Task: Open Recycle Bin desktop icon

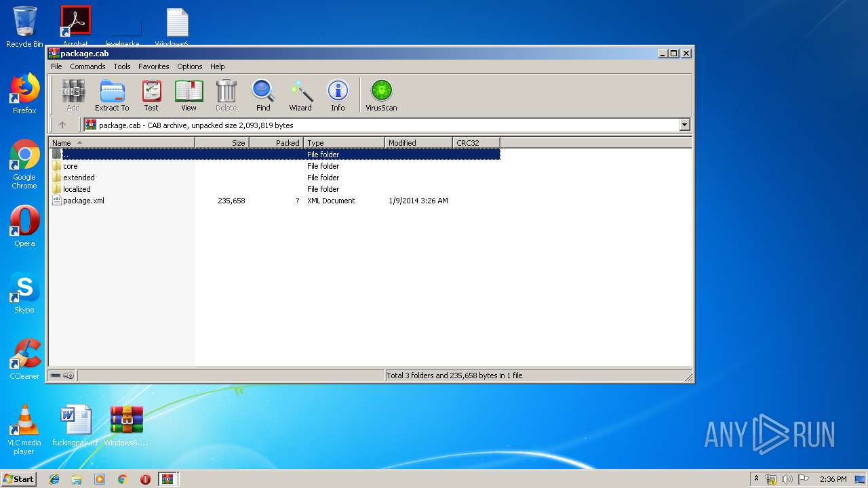Action: click(x=24, y=27)
